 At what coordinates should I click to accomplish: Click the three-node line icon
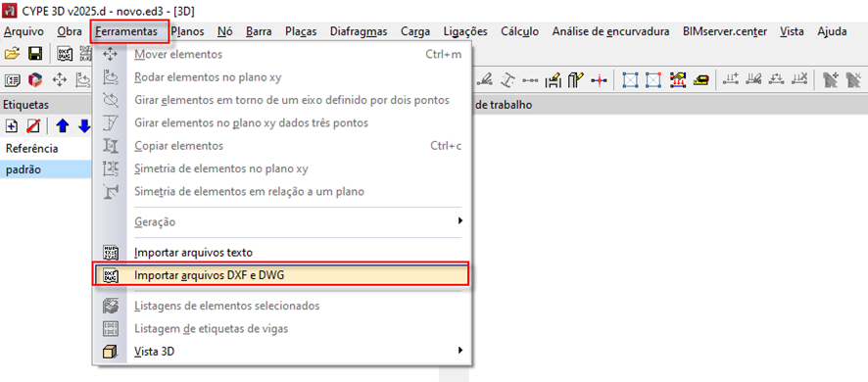530,80
